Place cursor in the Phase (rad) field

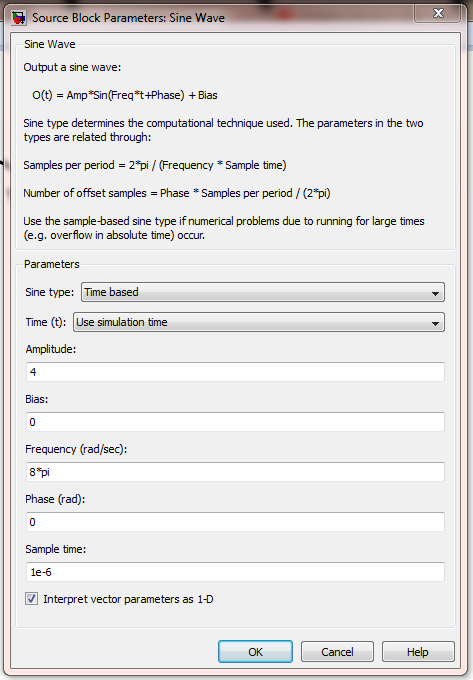235,522
